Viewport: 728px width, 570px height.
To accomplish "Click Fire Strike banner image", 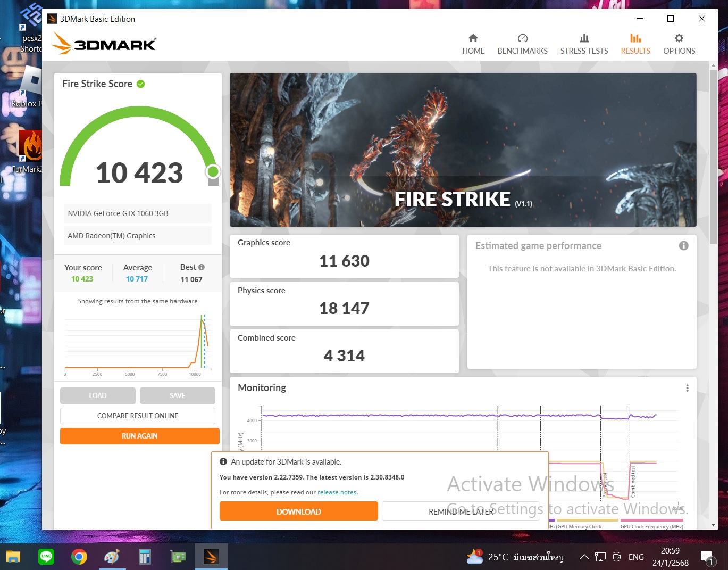I will click(463, 150).
